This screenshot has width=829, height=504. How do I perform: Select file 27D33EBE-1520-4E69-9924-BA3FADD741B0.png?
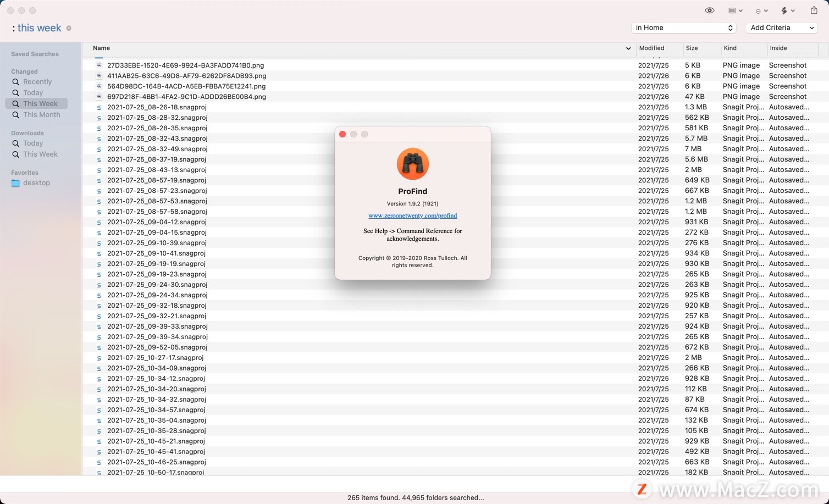(185, 65)
